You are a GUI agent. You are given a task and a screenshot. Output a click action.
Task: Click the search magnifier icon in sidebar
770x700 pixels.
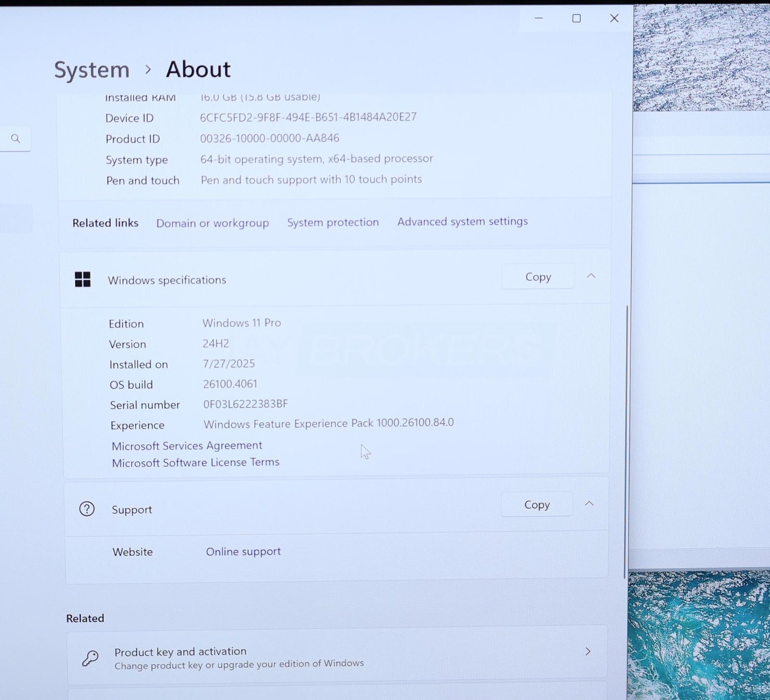[15, 139]
